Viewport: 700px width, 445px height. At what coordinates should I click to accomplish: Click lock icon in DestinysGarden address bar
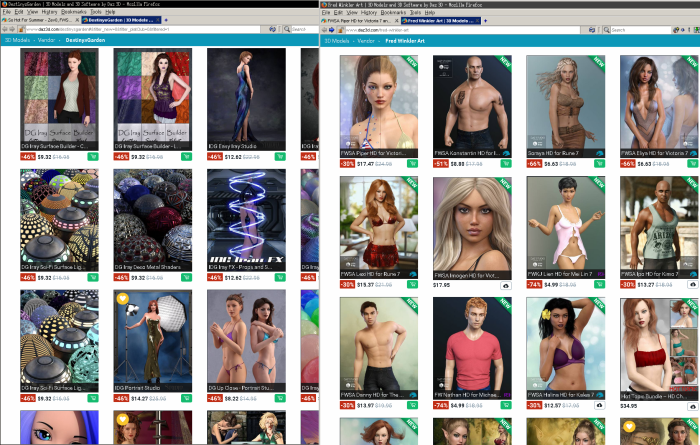point(21,29)
